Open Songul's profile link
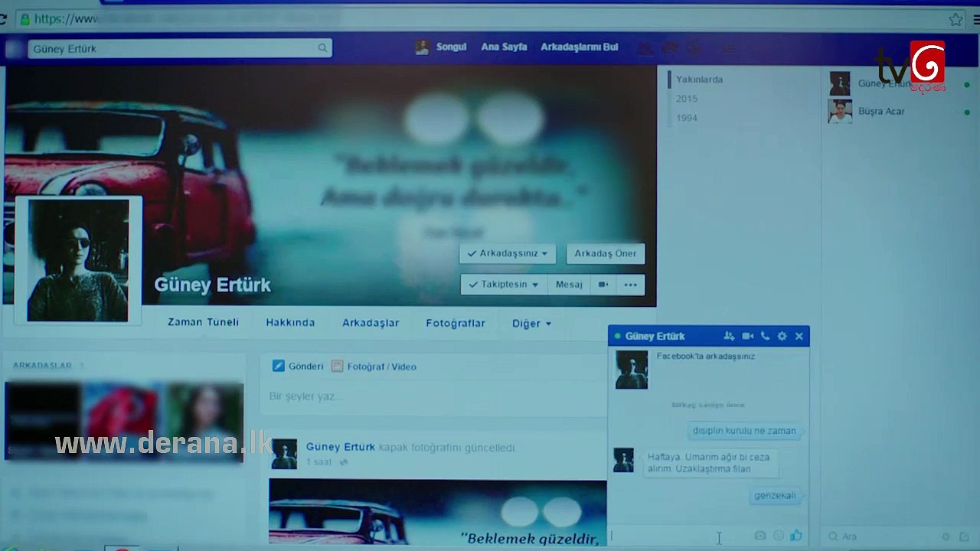Viewport: 980px width, 551px height. [x=451, y=47]
